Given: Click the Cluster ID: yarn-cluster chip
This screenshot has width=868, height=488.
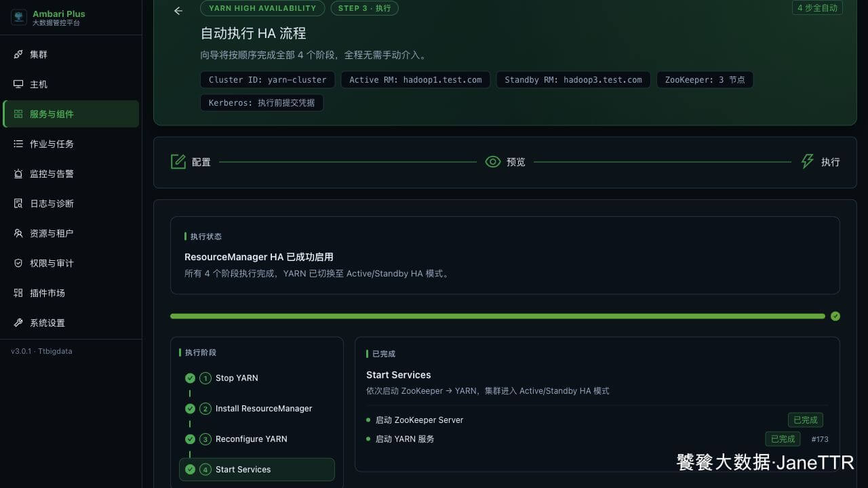Looking at the screenshot, I should 267,80.
